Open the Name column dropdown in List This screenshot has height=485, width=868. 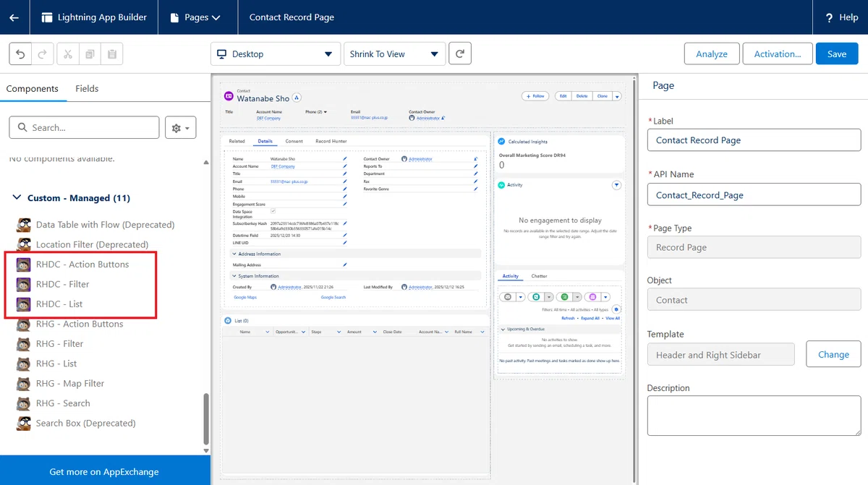click(269, 332)
